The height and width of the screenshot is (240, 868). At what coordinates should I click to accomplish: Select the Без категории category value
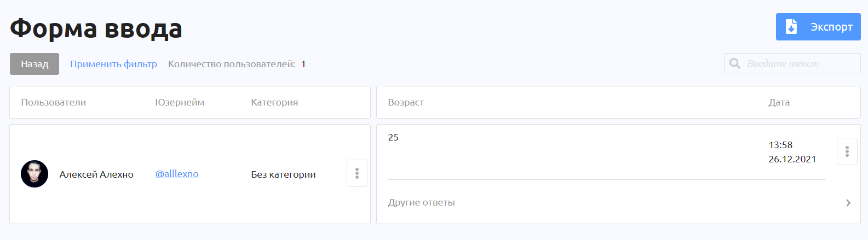click(x=283, y=174)
